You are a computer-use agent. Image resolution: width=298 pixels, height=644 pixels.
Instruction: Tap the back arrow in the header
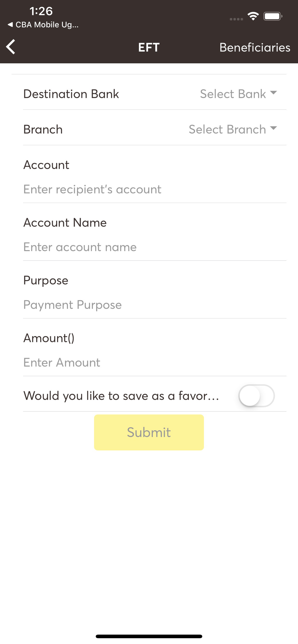pos(11,47)
